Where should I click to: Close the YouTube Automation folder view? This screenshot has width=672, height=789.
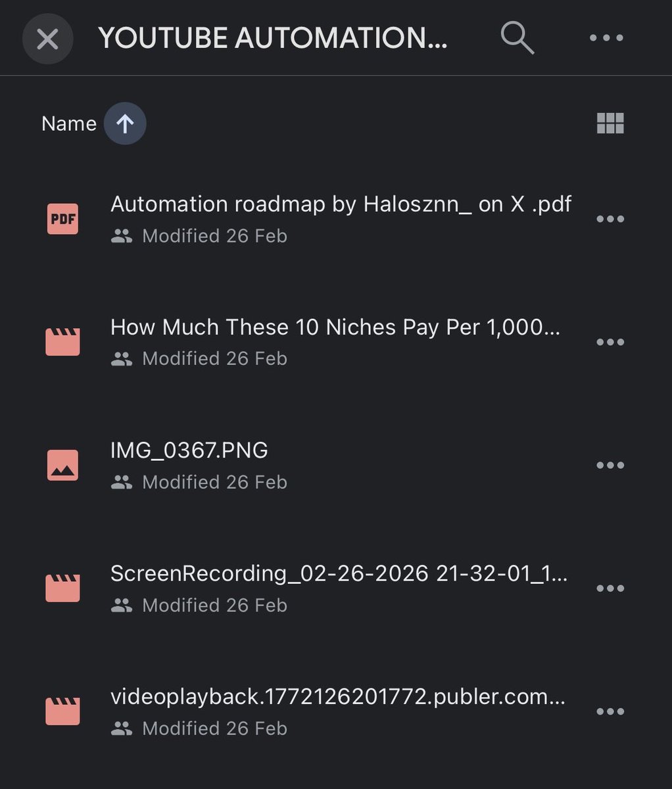[47, 39]
